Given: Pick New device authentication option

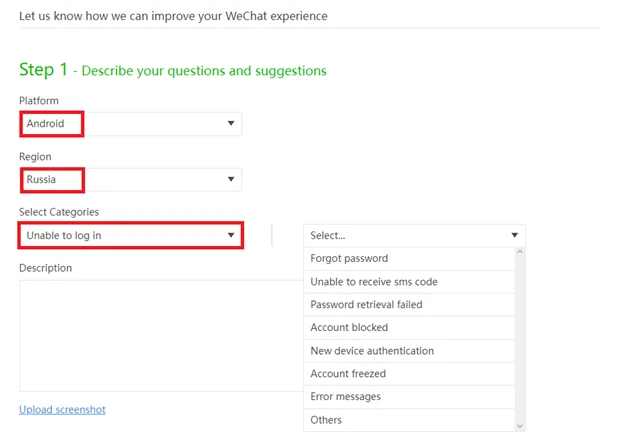Looking at the screenshot, I should click(409, 351).
